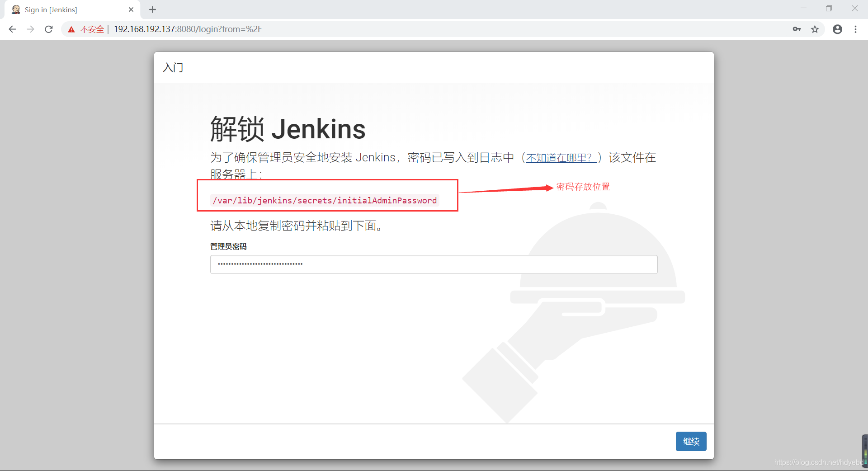Click the 不知道在哪里? link

pos(561,158)
